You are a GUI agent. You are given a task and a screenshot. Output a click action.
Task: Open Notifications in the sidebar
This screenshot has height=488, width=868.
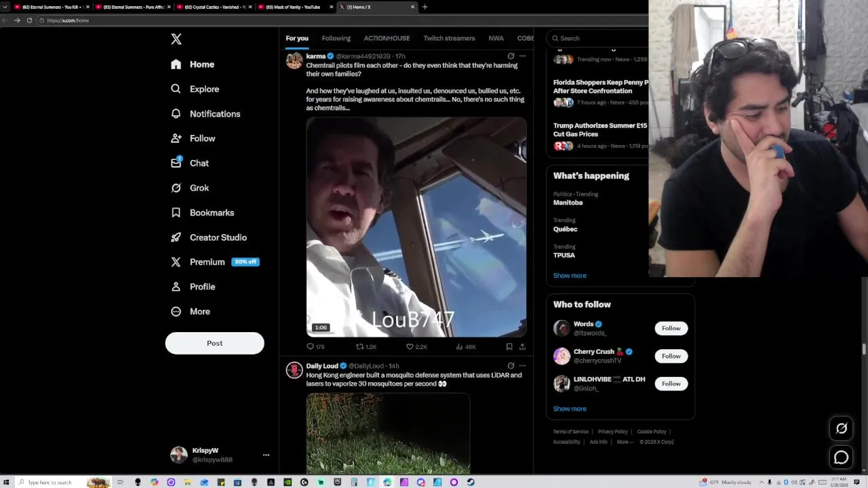pos(205,114)
